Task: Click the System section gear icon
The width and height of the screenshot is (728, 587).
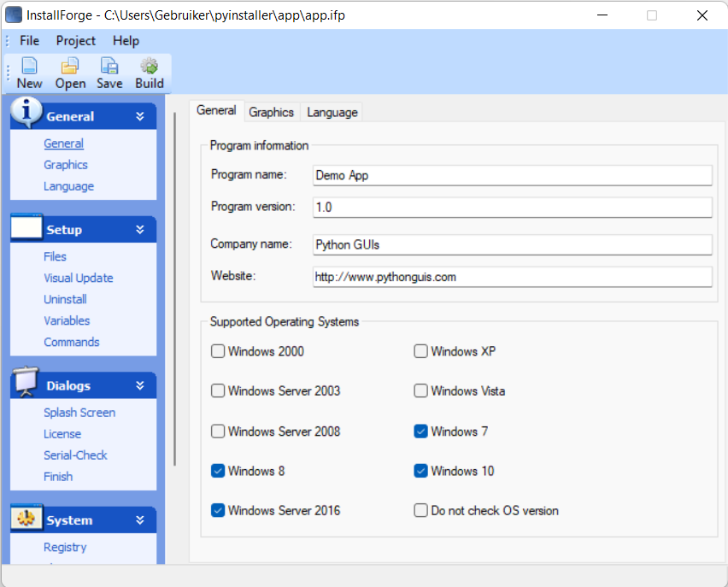Action: (26, 518)
